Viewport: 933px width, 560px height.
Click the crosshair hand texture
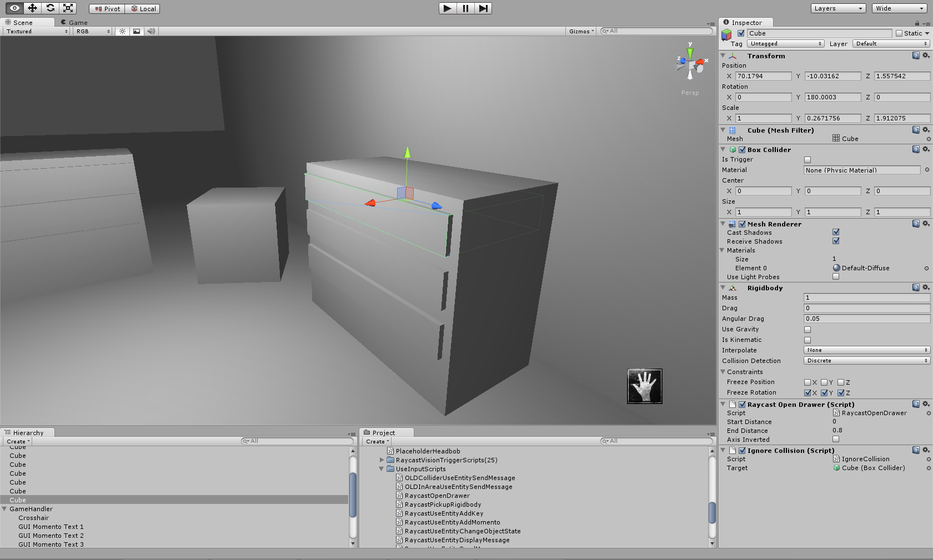click(x=645, y=386)
